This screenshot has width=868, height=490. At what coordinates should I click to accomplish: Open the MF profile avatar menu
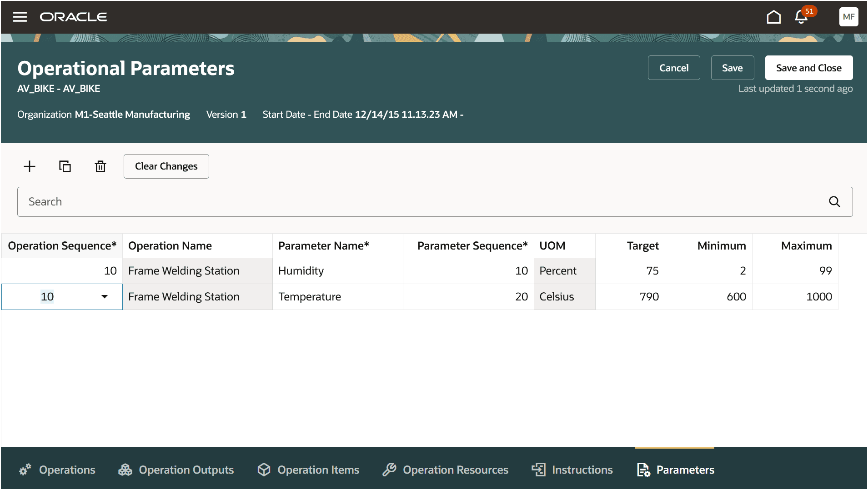[x=848, y=16]
